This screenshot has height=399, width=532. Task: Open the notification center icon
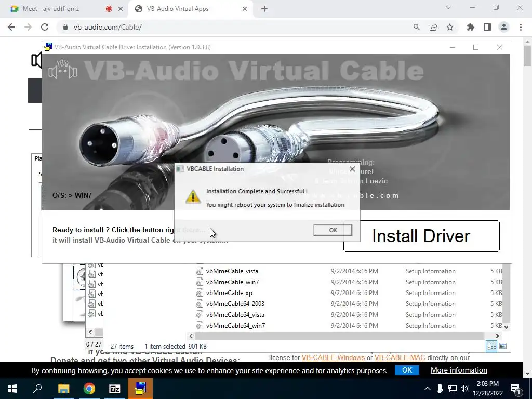(515, 389)
